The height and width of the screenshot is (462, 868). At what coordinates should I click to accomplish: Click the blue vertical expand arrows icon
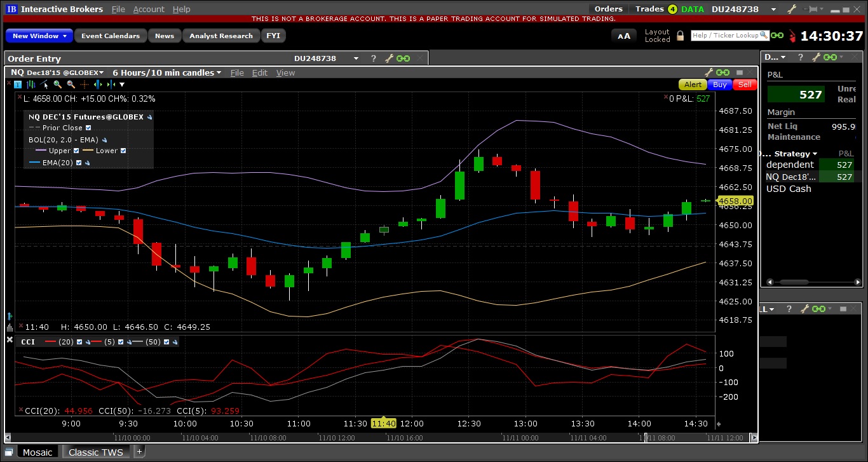point(97,85)
